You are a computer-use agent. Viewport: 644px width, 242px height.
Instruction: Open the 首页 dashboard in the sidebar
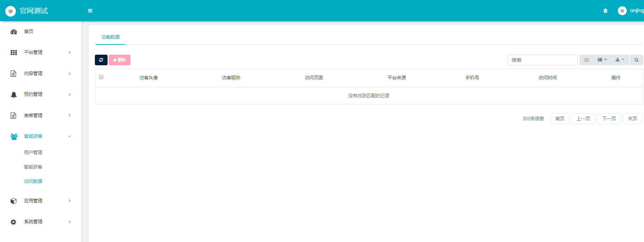pyautogui.click(x=29, y=32)
